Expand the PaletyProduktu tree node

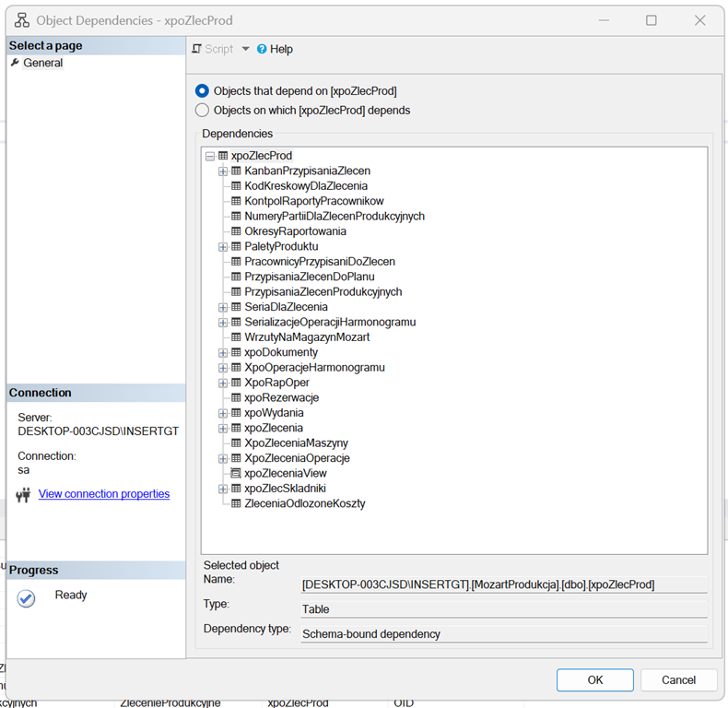coord(223,247)
